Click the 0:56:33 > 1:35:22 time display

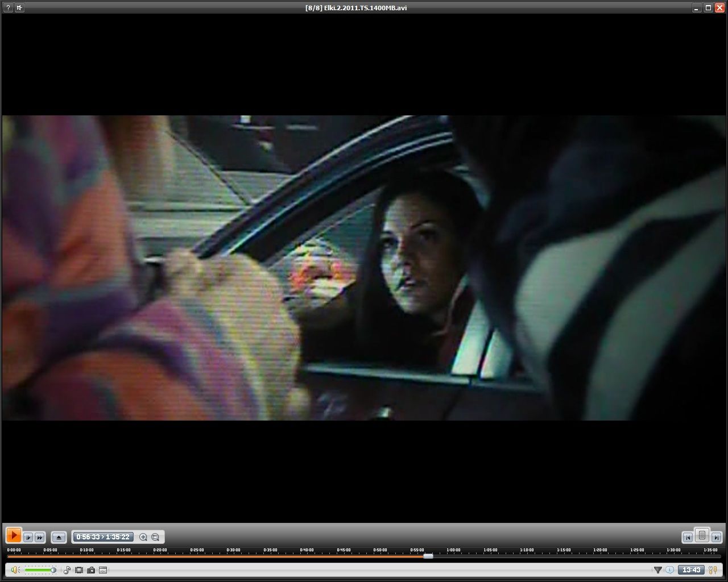pyautogui.click(x=104, y=537)
